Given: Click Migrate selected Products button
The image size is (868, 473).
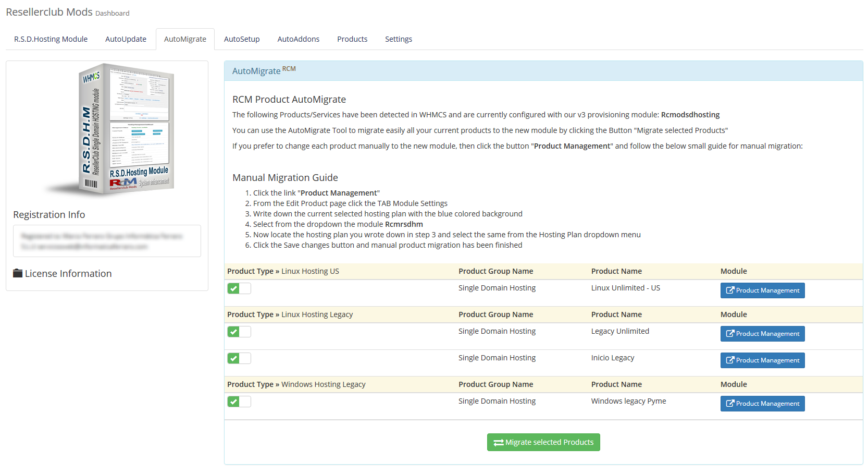Looking at the screenshot, I should (x=543, y=442).
